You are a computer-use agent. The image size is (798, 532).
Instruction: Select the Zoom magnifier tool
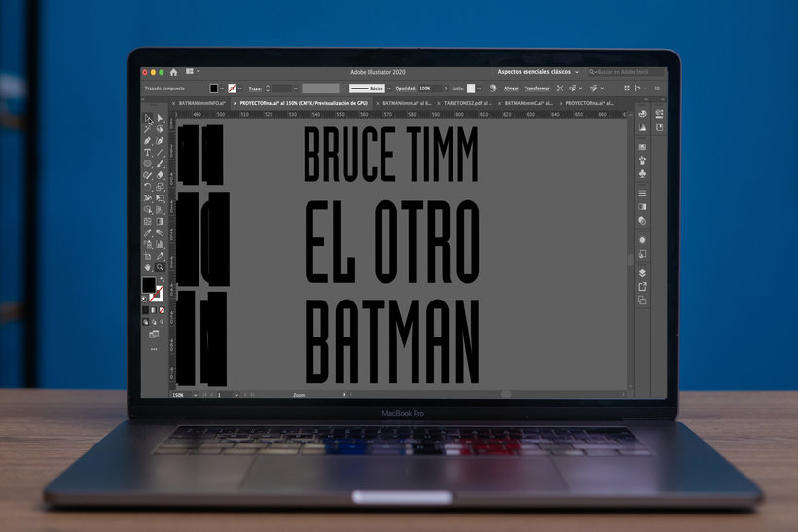pyautogui.click(x=160, y=267)
